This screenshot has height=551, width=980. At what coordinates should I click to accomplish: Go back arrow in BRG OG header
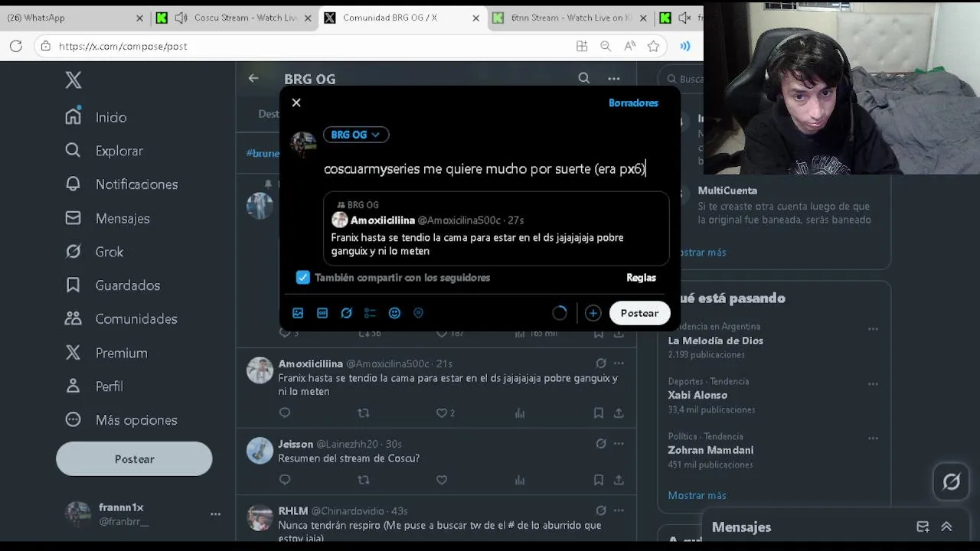pos(253,78)
